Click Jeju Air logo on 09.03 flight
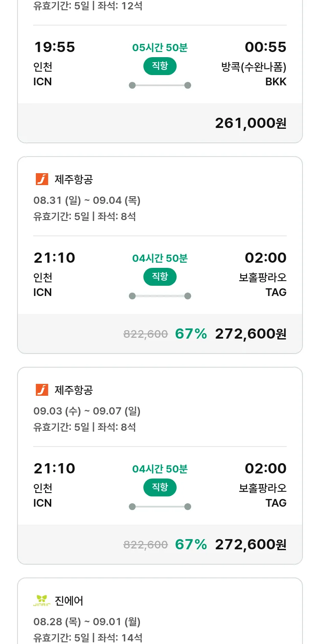 [42, 390]
